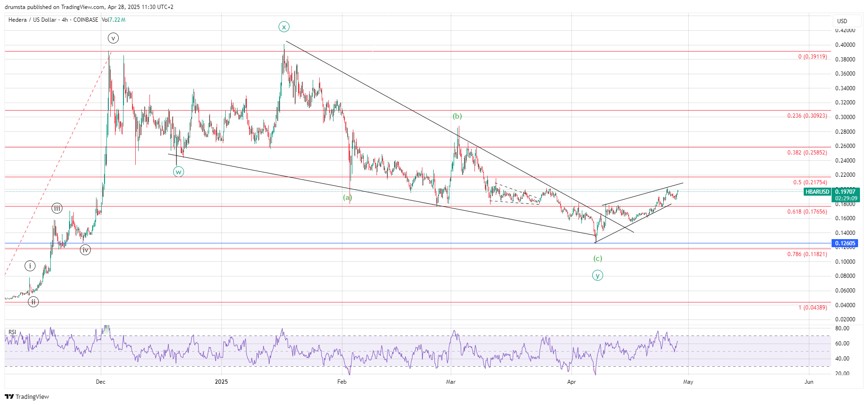Click Fibonacci label '0.618 (0.17656)'
The image size is (868, 405).
(807, 212)
